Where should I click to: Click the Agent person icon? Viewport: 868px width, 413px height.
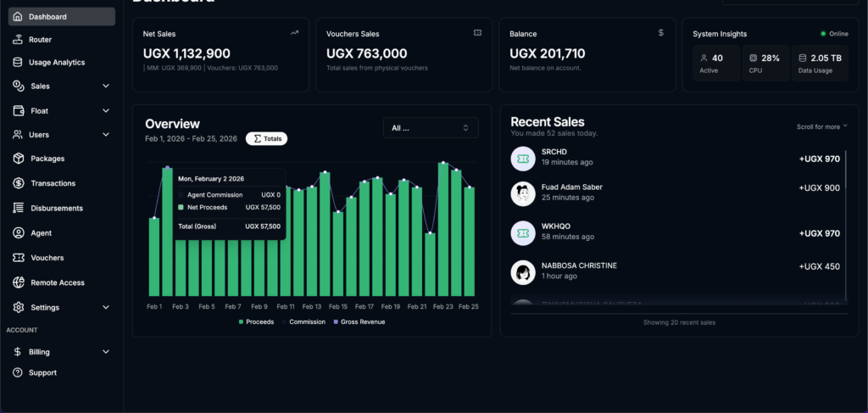(x=19, y=232)
